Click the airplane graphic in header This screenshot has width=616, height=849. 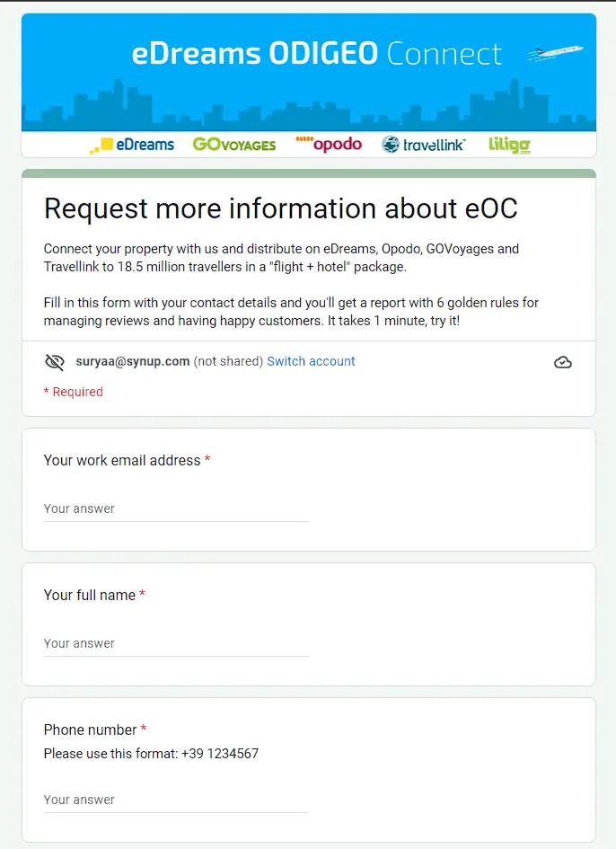pyautogui.click(x=555, y=54)
